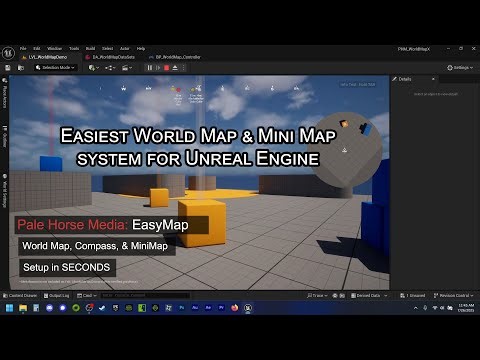
Task: Open the Place Actors sidebar tab
Action: click(5, 93)
